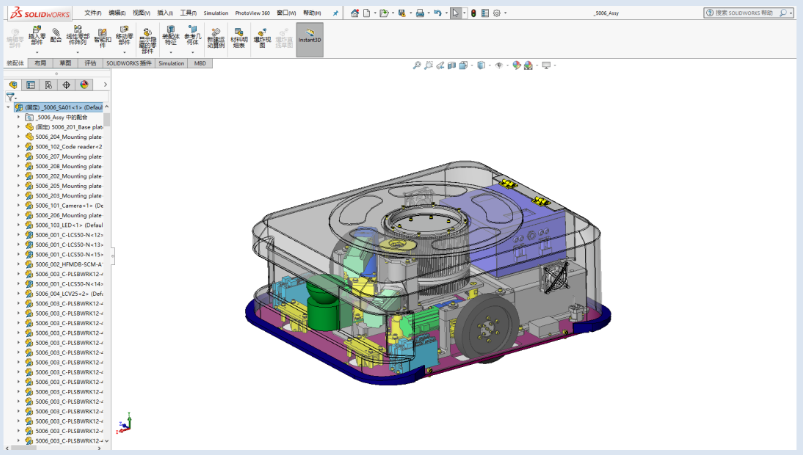Open the 插入 (Insert) menu
Image resolution: width=803 pixels, height=455 pixels.
(x=165, y=13)
